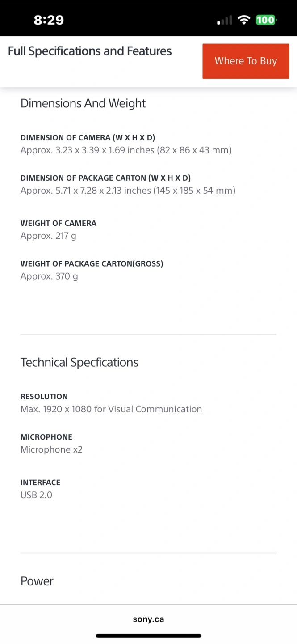Tap Full Specifications and Features heading
297x644 pixels.
click(90, 51)
